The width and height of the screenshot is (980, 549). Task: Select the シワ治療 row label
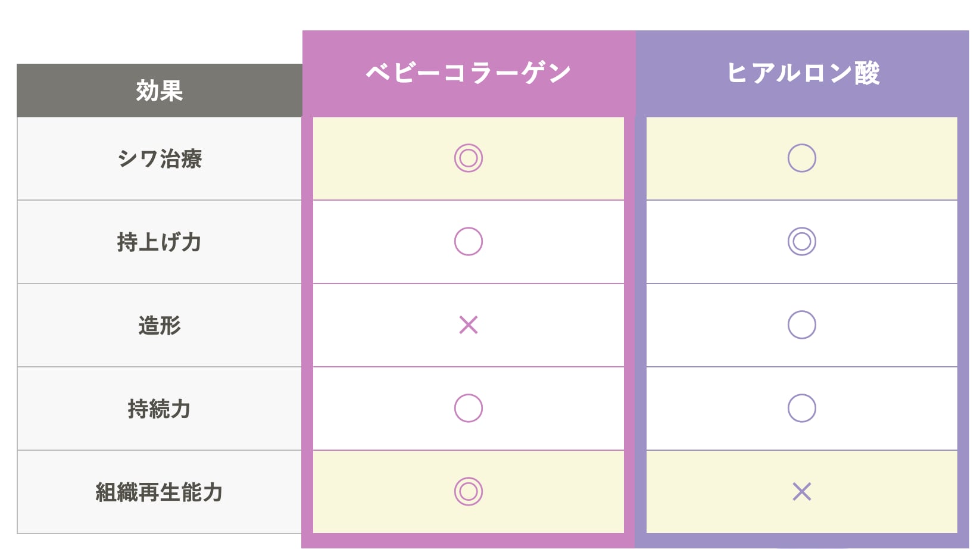tap(160, 159)
